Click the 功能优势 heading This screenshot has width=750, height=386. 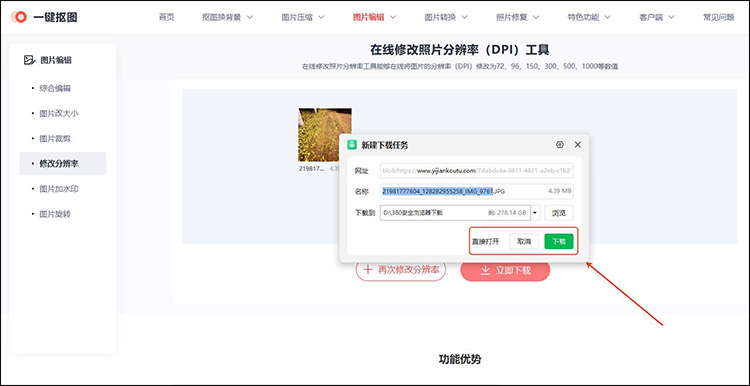[460, 359]
